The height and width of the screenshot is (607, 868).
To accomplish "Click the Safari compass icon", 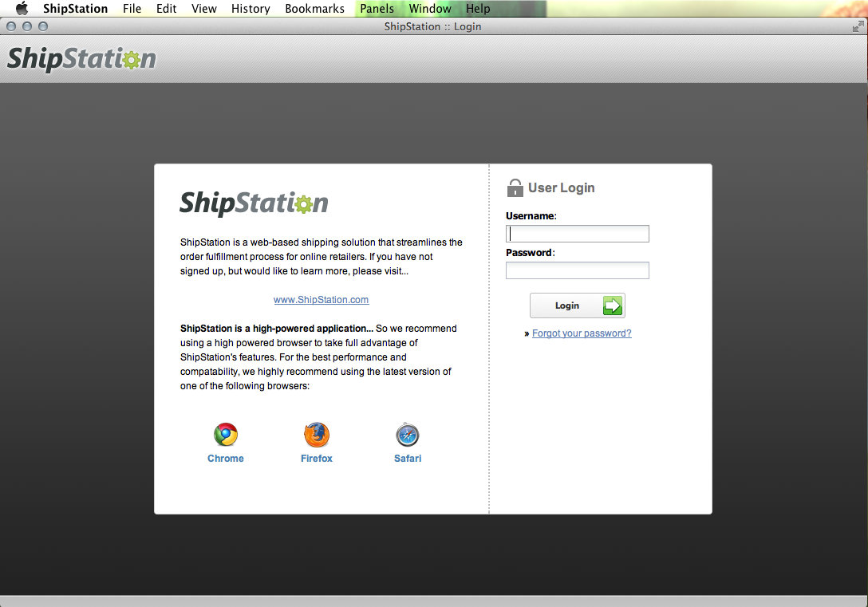I will pos(408,435).
